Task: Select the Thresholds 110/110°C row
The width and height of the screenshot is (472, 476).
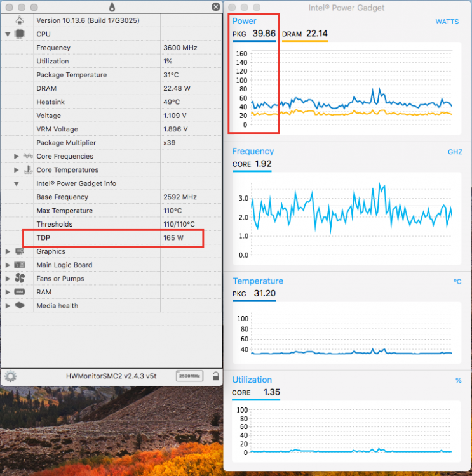Action: (x=112, y=224)
